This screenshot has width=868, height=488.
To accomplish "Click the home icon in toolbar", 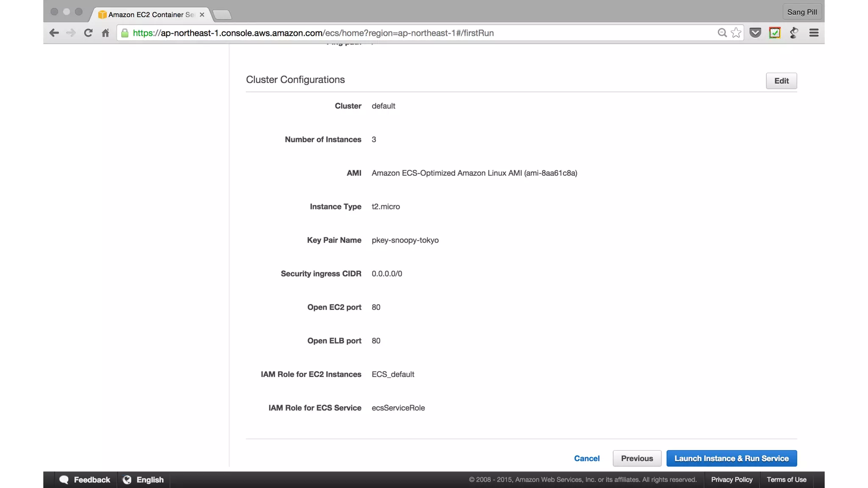I will pos(106,33).
